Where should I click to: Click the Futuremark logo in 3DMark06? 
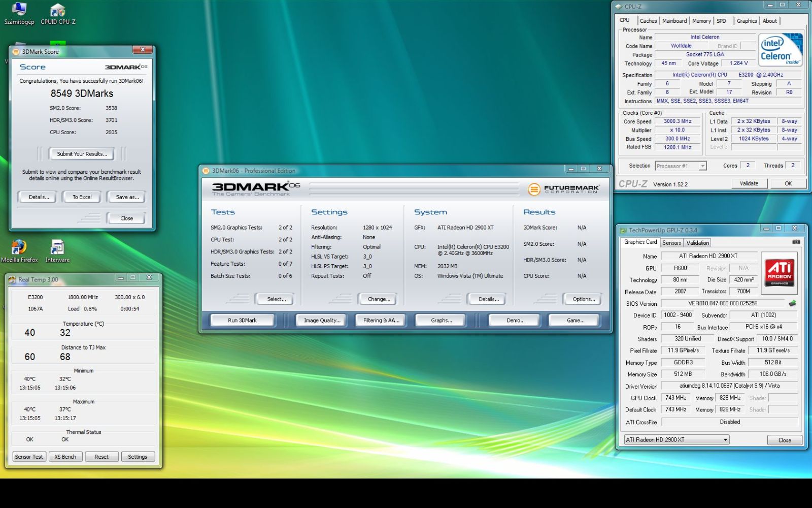(564, 189)
